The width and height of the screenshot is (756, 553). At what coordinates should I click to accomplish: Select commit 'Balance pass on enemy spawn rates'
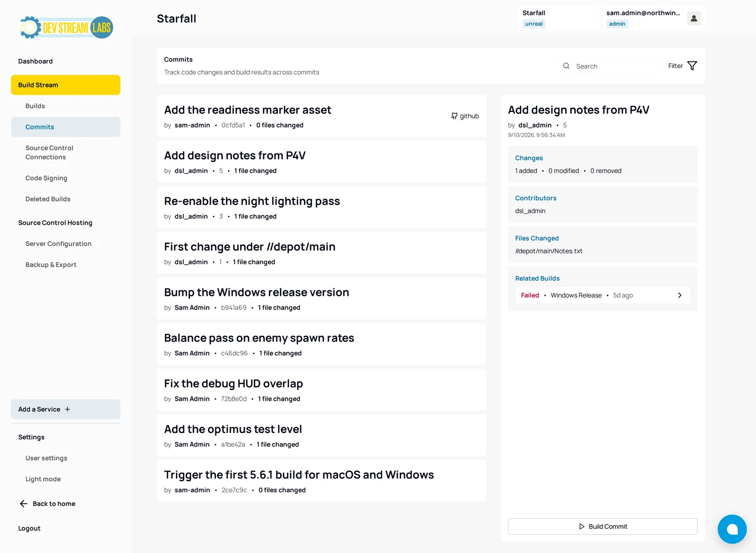pos(321,344)
